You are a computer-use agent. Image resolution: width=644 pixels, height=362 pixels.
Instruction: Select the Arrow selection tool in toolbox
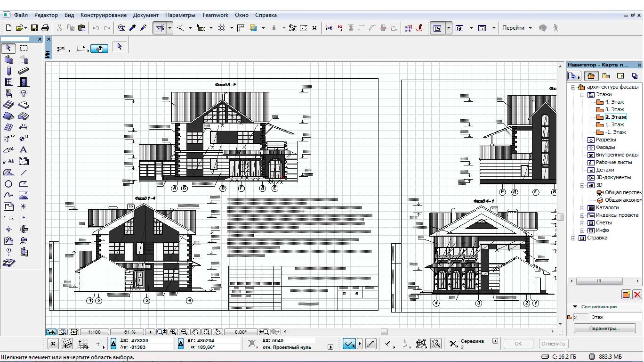coord(8,48)
